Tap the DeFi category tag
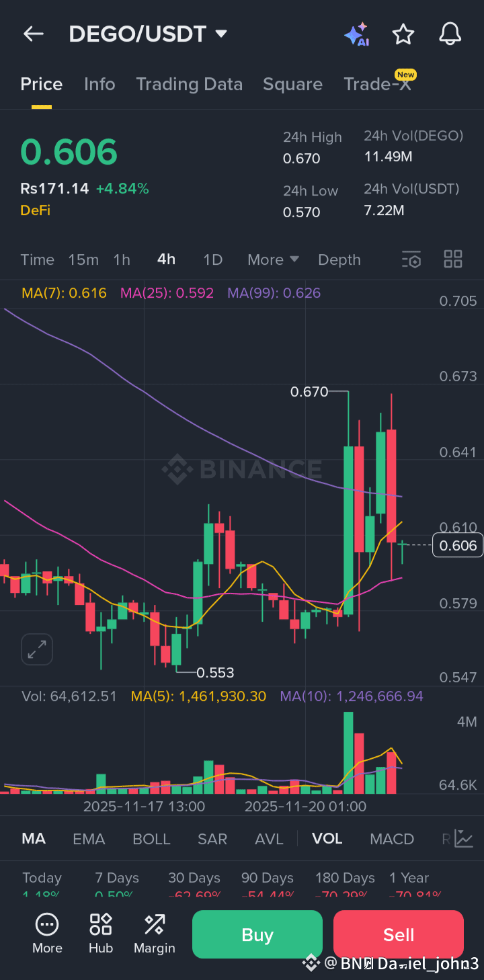Viewport: 484px width, 980px height. click(x=35, y=210)
